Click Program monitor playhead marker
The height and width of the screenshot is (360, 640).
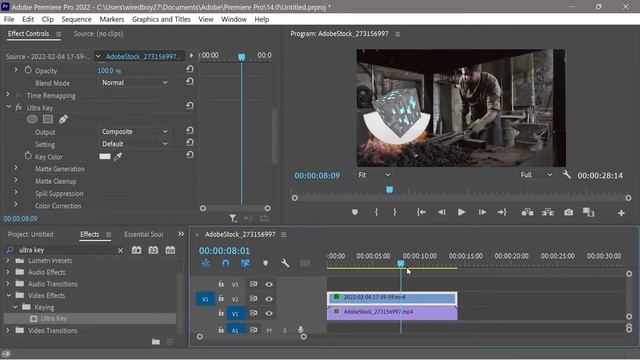[389, 190]
